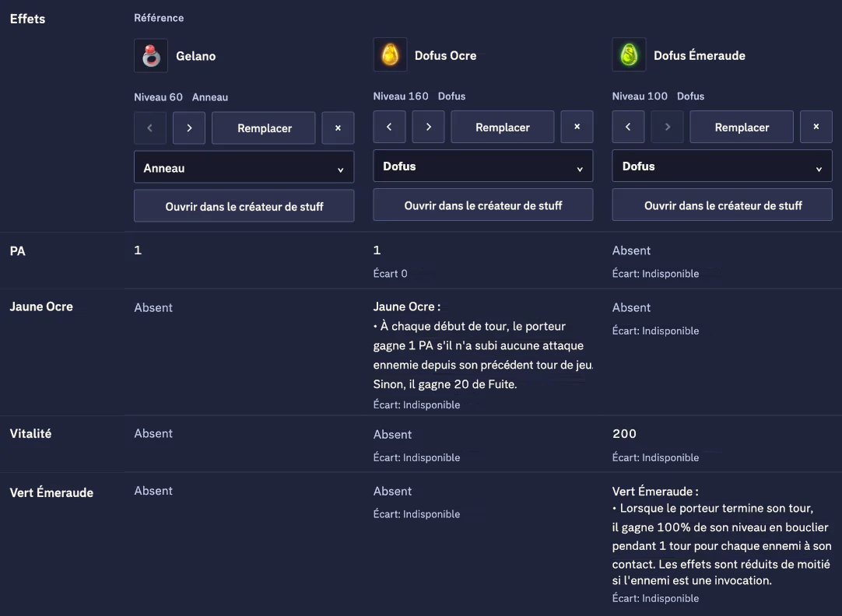Move Dofus Ocre column right

tap(428, 127)
